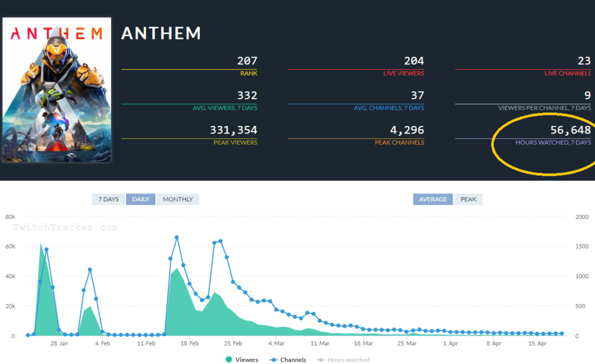Screen dimensions: 595x364
Task: Click the 15. Apr axis date
Action: pos(537,343)
